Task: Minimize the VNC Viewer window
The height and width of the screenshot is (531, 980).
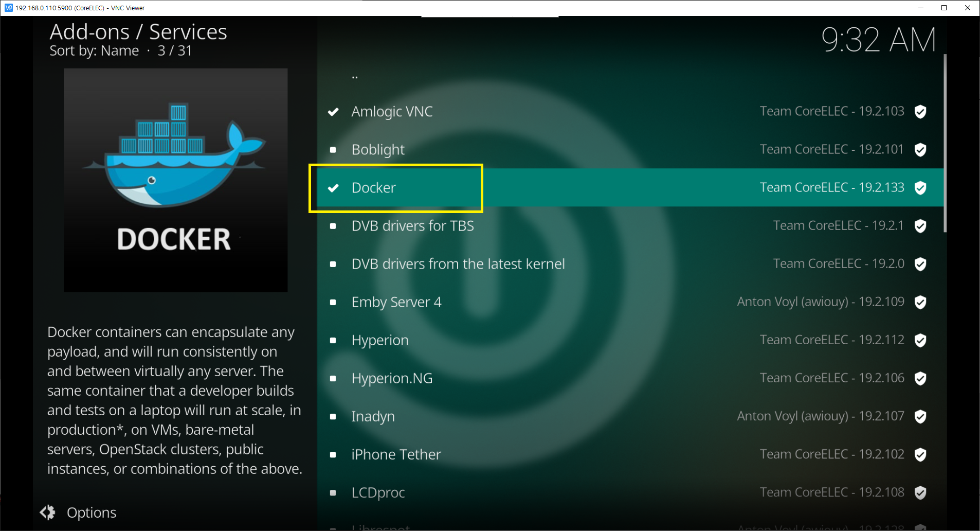Action: coord(920,8)
